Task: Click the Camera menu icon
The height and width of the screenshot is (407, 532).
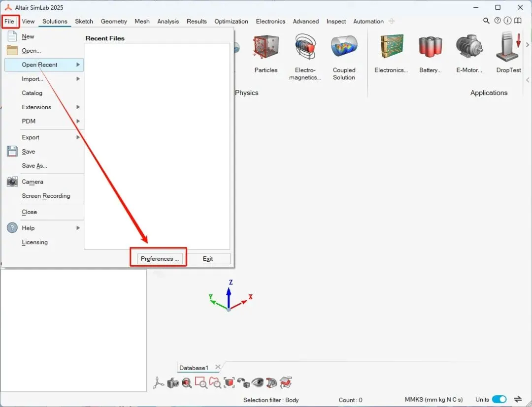Action: (x=12, y=181)
